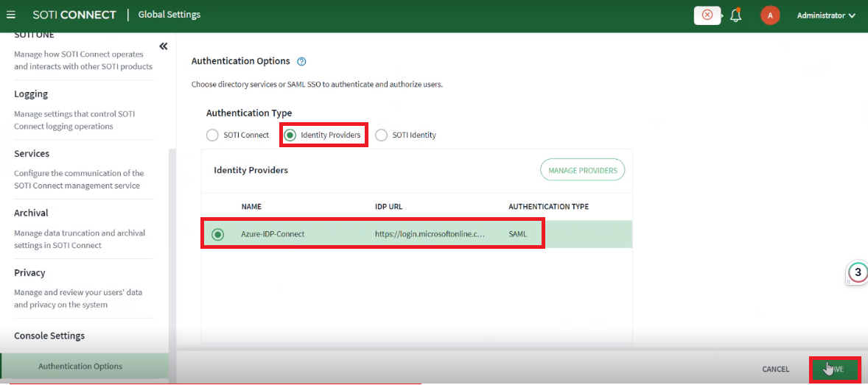Open Services settings in sidebar
Screen dimensions: 868x385
pos(32,154)
